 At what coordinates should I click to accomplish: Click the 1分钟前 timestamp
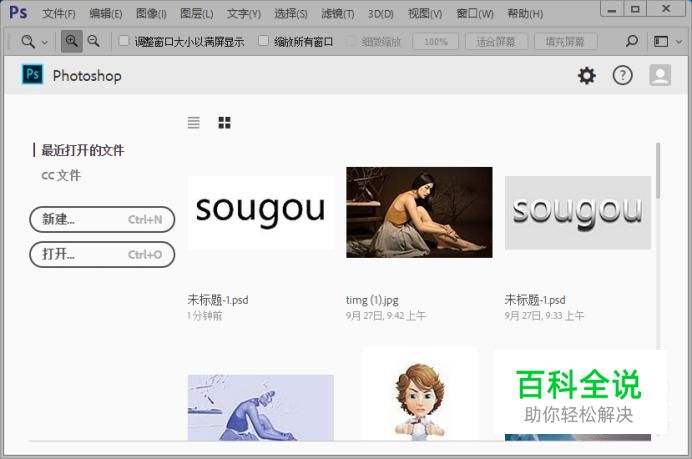pos(205,316)
